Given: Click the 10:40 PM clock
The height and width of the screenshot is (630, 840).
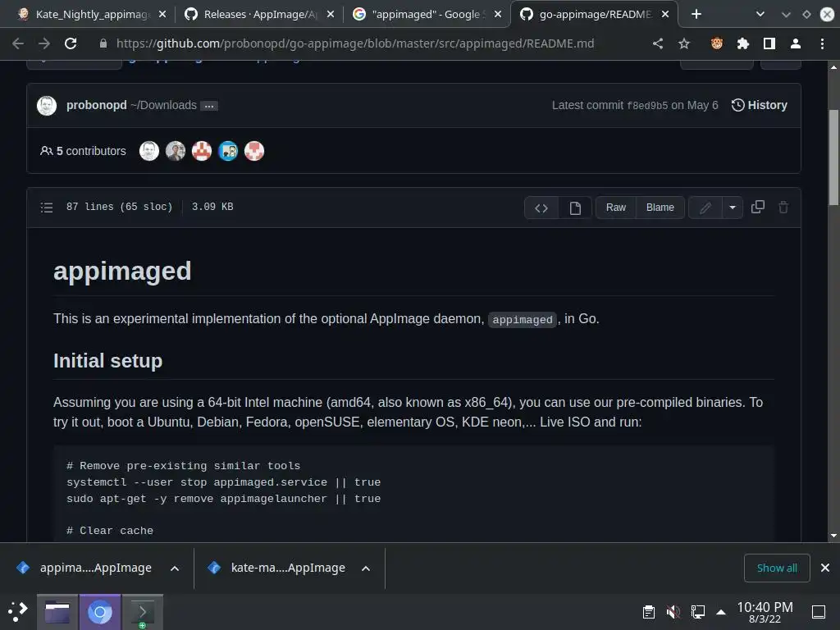Looking at the screenshot, I should [765, 612].
